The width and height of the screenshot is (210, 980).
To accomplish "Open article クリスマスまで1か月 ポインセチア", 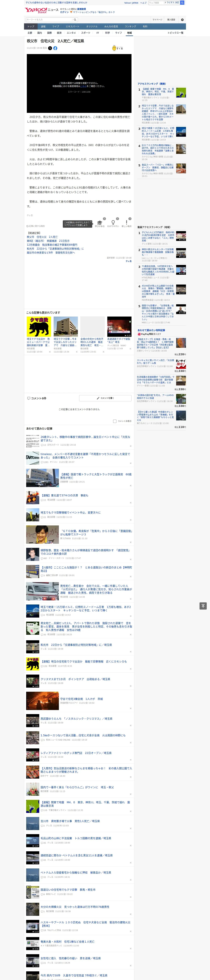I will (75, 679).
